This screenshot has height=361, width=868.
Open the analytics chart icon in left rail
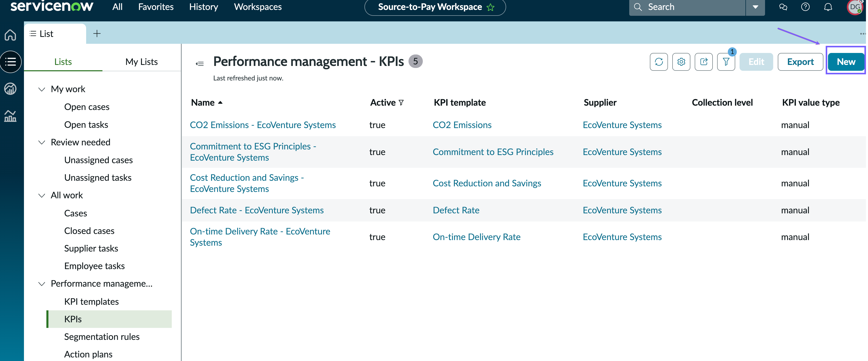coord(10,116)
